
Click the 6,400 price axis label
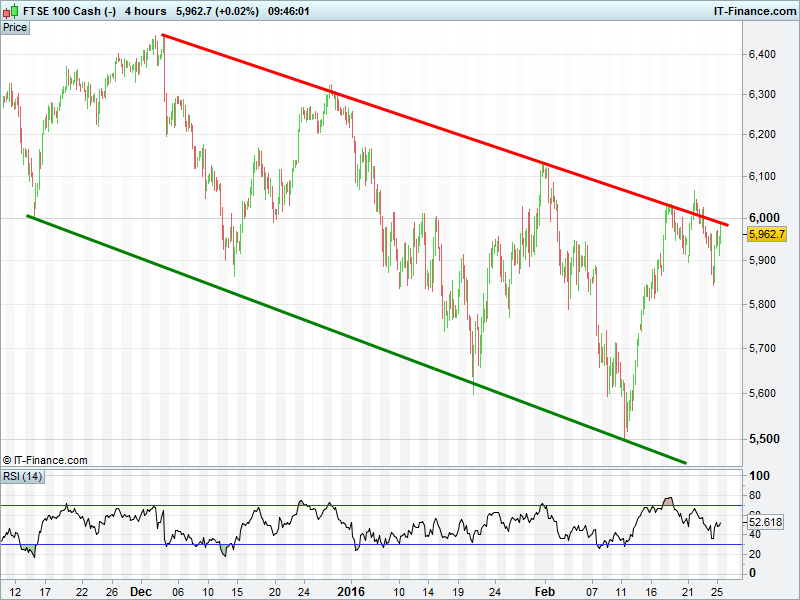coord(762,54)
